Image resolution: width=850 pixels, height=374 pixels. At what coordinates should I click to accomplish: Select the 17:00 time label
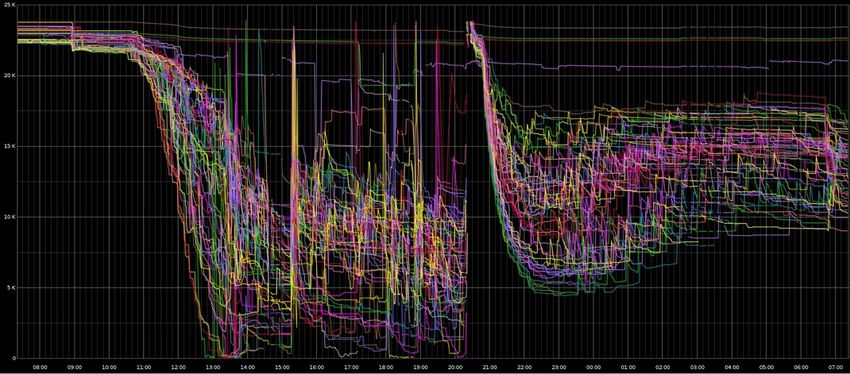pos(352,367)
